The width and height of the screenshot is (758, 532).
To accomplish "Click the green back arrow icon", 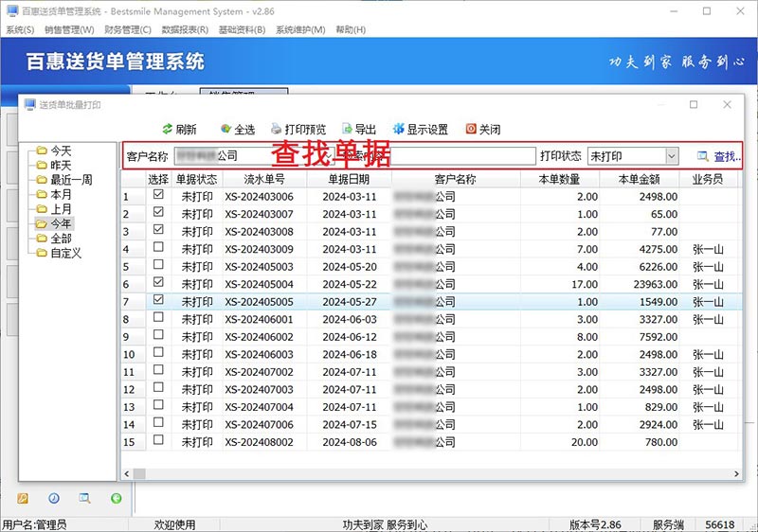I will click(x=116, y=498).
